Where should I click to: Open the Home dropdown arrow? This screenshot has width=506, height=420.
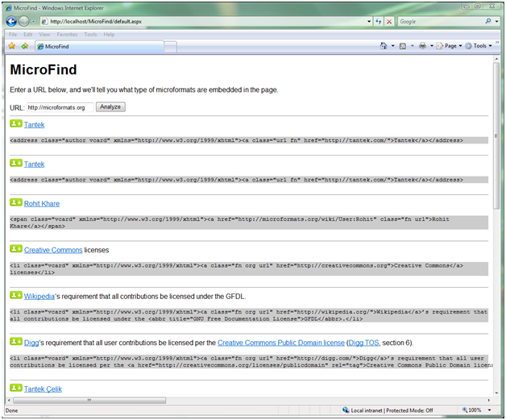click(x=392, y=46)
